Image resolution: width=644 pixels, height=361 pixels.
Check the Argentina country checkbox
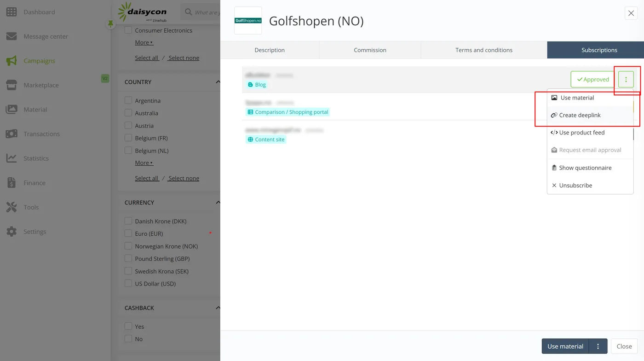click(128, 100)
